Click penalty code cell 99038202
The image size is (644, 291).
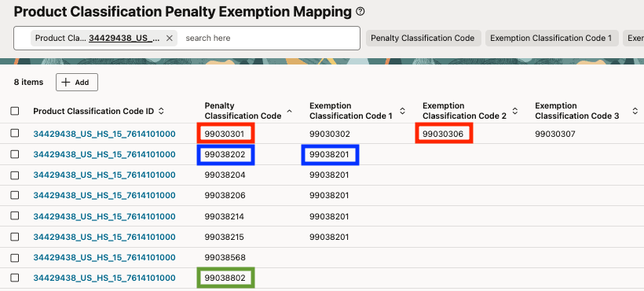click(225, 154)
